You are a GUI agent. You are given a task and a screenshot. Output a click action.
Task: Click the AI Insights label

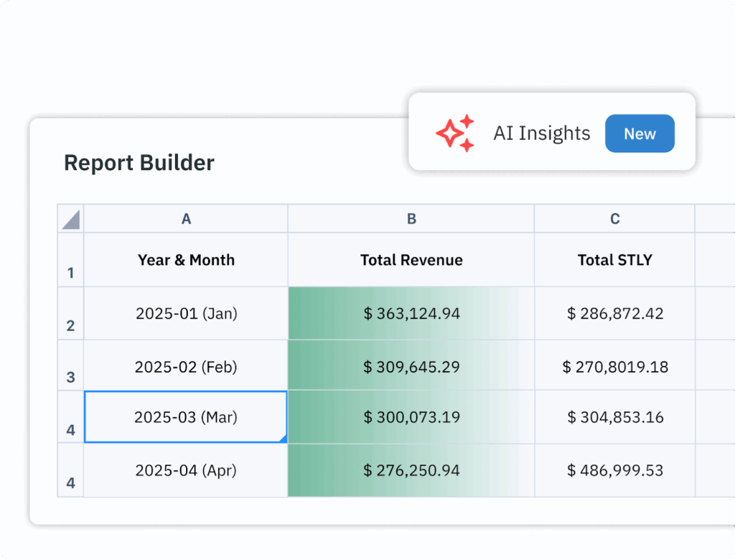point(541,133)
